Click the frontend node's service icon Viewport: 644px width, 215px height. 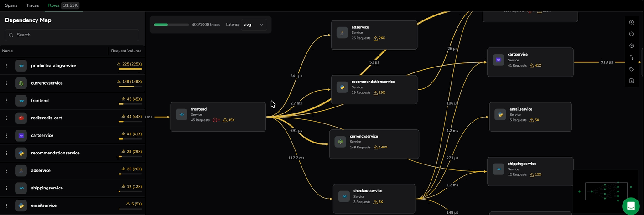click(x=182, y=115)
